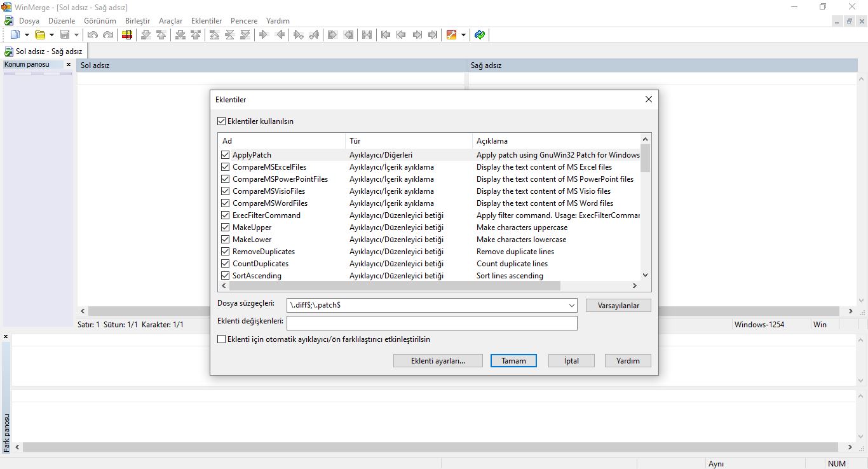Go to the previous conflict icon
The width and height of the screenshot is (868, 469).
[x=196, y=34]
